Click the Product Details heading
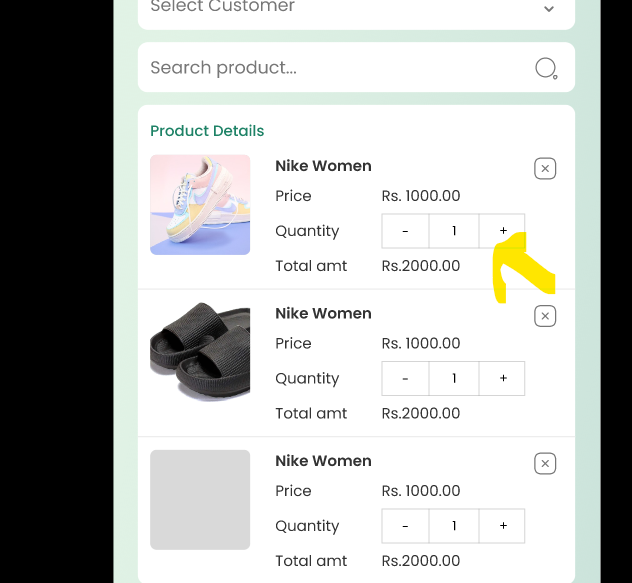The image size is (632, 583). click(x=207, y=131)
